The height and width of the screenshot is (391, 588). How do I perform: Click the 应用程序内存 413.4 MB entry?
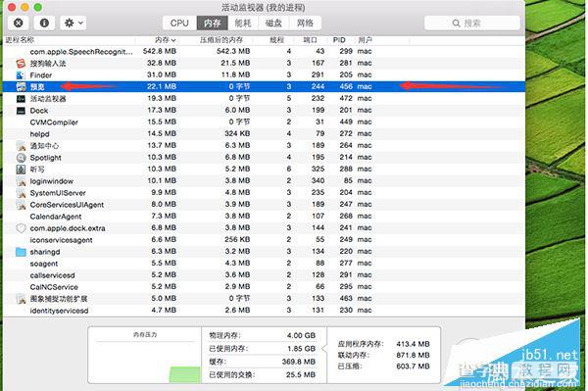tap(383, 344)
